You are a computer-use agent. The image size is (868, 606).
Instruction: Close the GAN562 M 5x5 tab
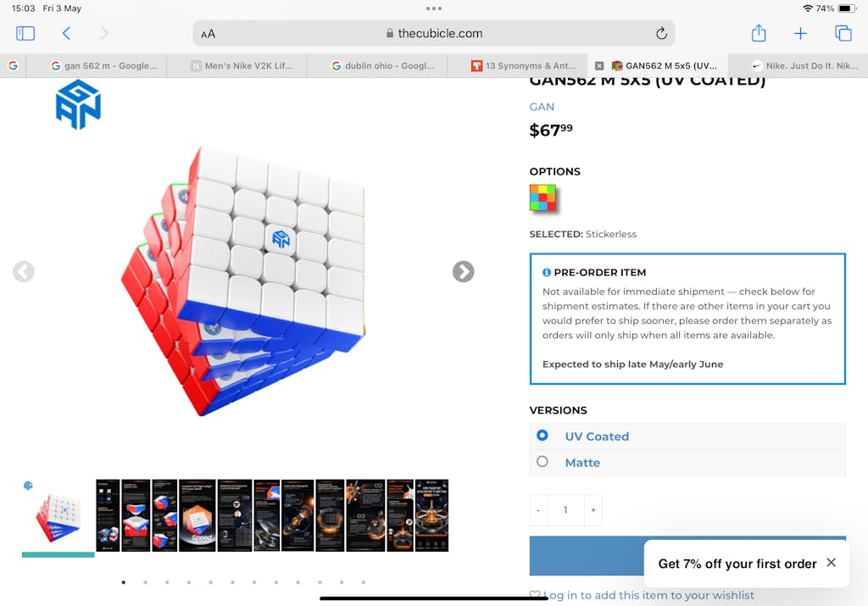click(x=599, y=66)
